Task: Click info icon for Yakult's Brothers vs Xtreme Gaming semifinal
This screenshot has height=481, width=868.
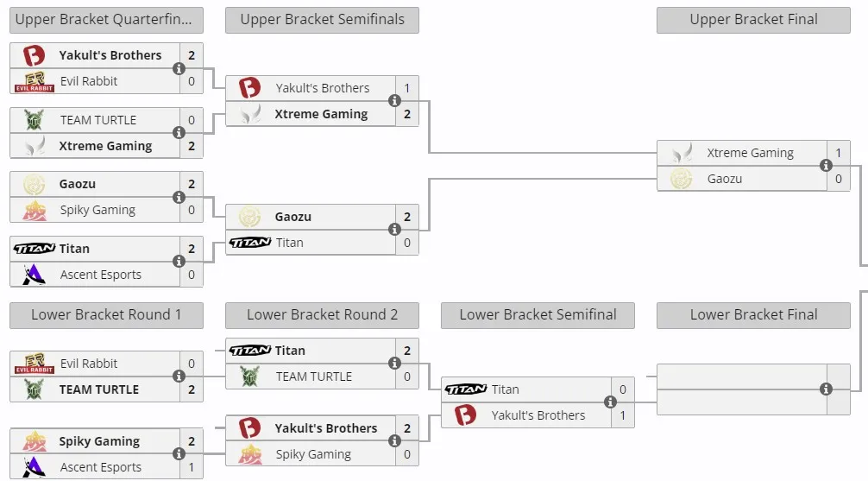Action: (x=394, y=101)
